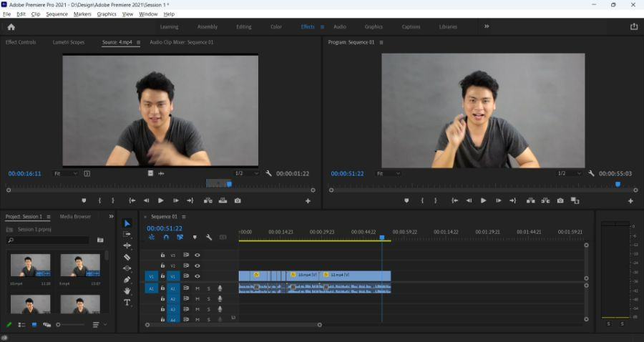
Task: Click the Home icon
Action: coord(11,27)
